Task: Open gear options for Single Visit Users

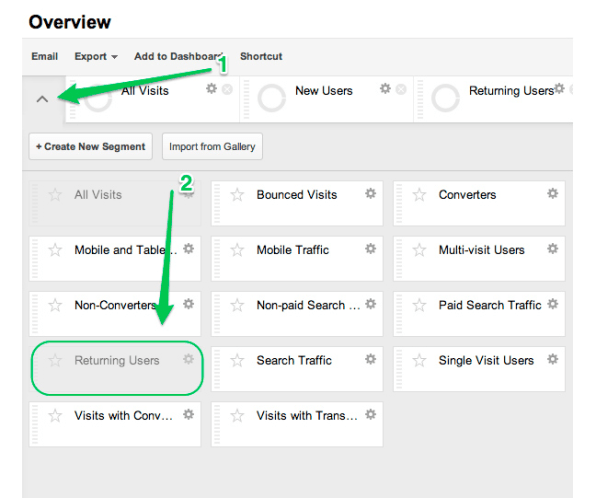Action: click(553, 359)
